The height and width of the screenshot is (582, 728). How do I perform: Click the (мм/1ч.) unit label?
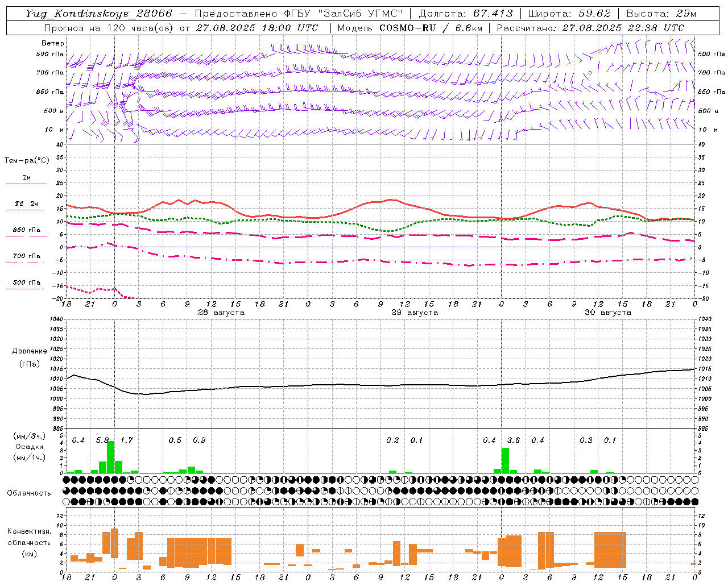30,458
